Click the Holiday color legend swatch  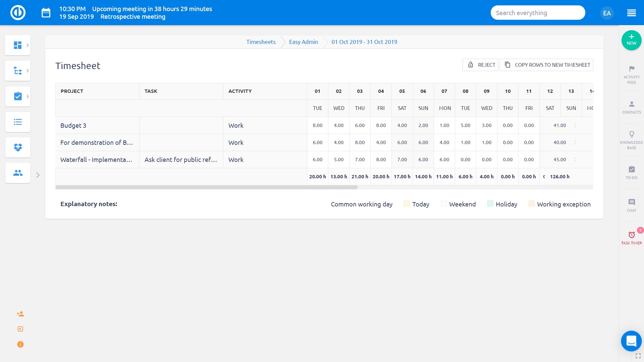tap(490, 204)
